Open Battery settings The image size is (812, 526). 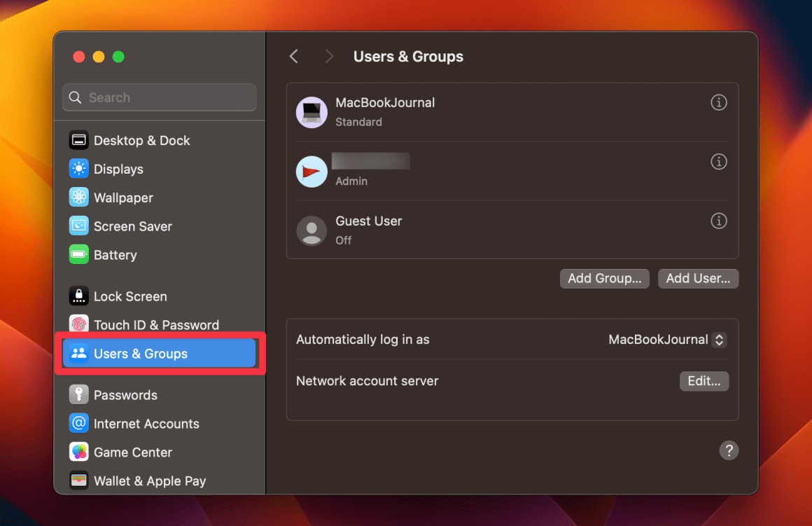coord(116,255)
